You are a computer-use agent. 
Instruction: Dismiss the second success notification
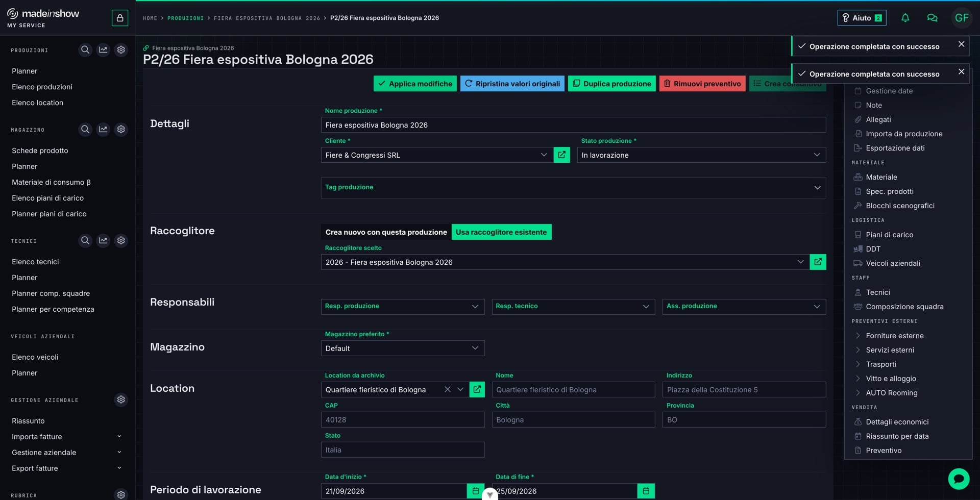pyautogui.click(x=961, y=72)
